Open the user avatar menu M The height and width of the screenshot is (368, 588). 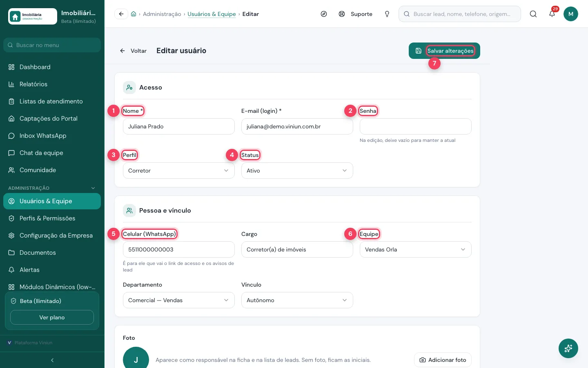[x=571, y=14]
